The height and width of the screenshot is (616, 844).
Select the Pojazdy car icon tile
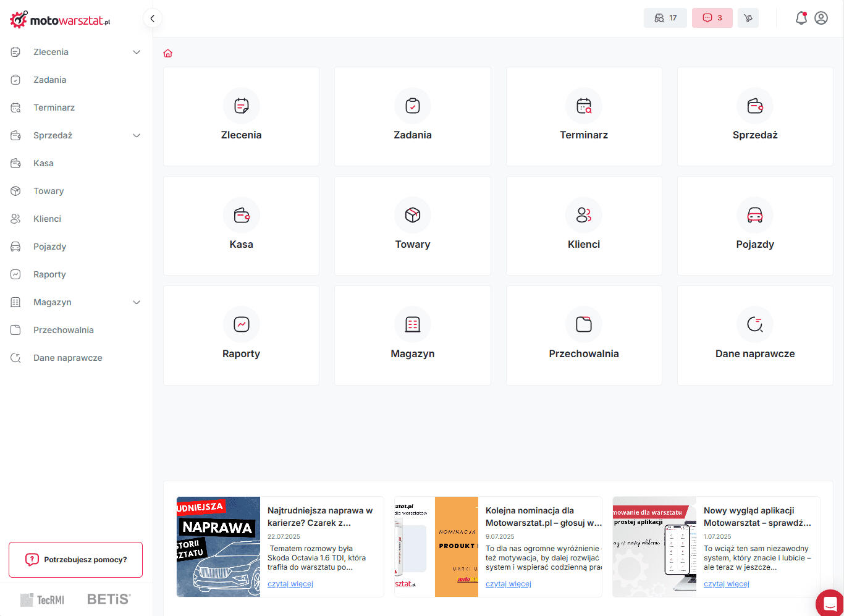click(x=754, y=215)
